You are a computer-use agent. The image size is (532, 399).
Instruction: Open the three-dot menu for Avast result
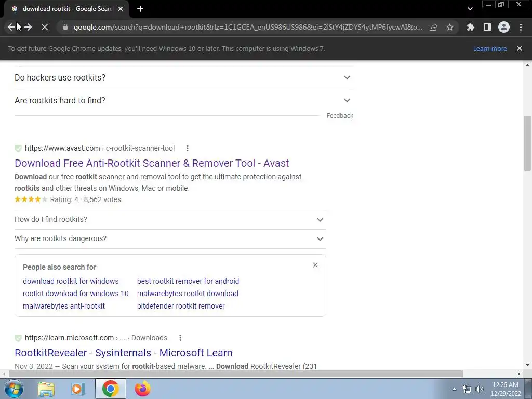click(x=187, y=148)
